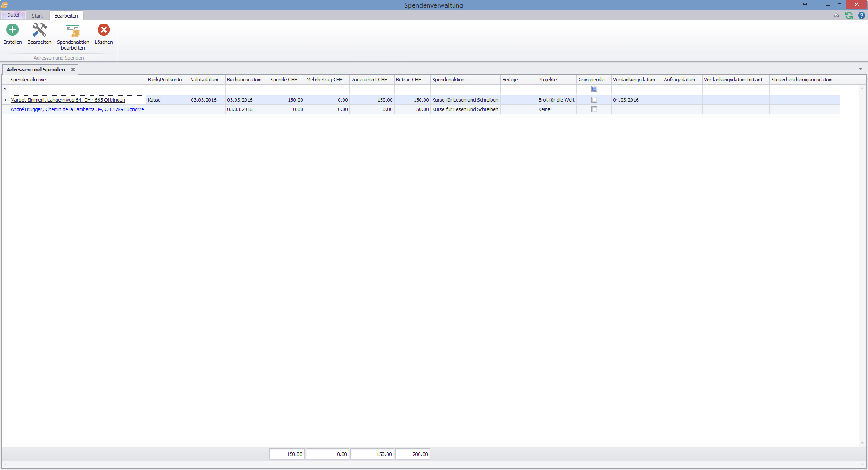868x470 pixels.
Task: Open help with the blue question mark
Action: (x=861, y=16)
